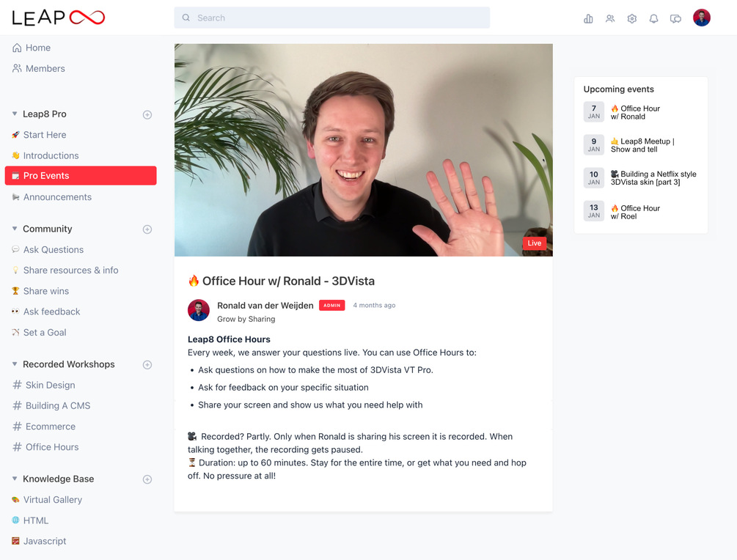Click the Live badge on video
The height and width of the screenshot is (560, 737).
[535, 243]
